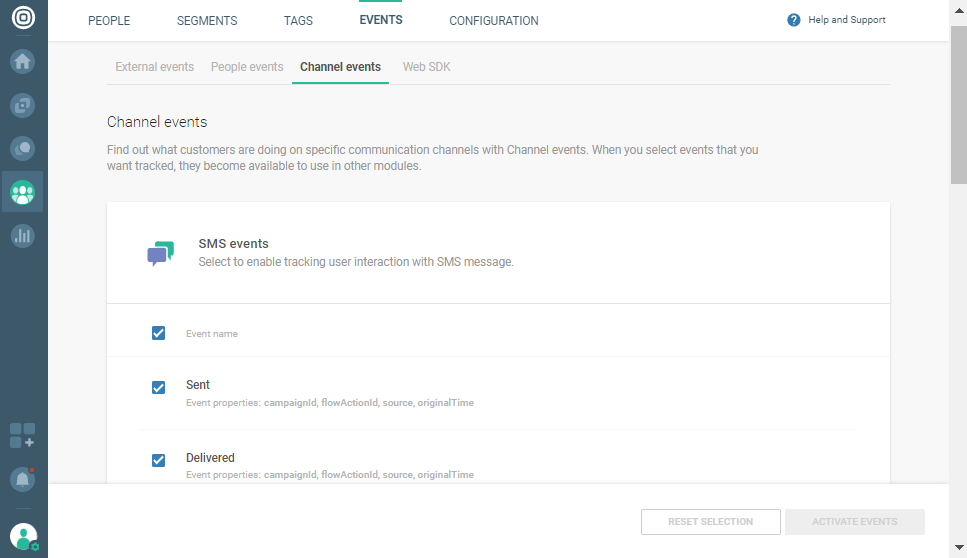Uncheck the Delivered event checkbox

(x=158, y=460)
